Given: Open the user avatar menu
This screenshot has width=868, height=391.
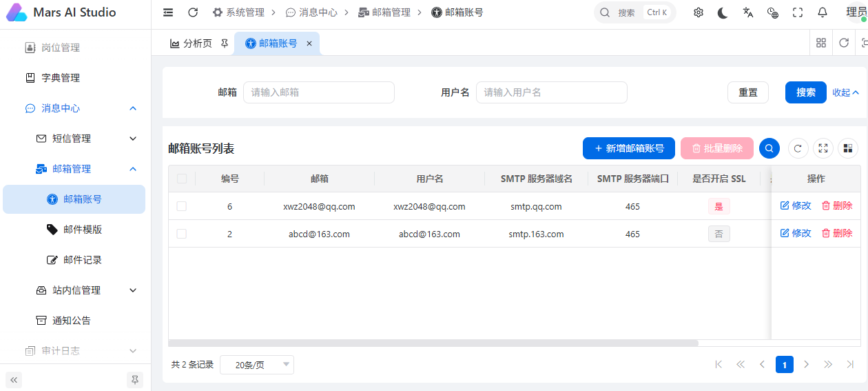Looking at the screenshot, I should coord(856,12).
